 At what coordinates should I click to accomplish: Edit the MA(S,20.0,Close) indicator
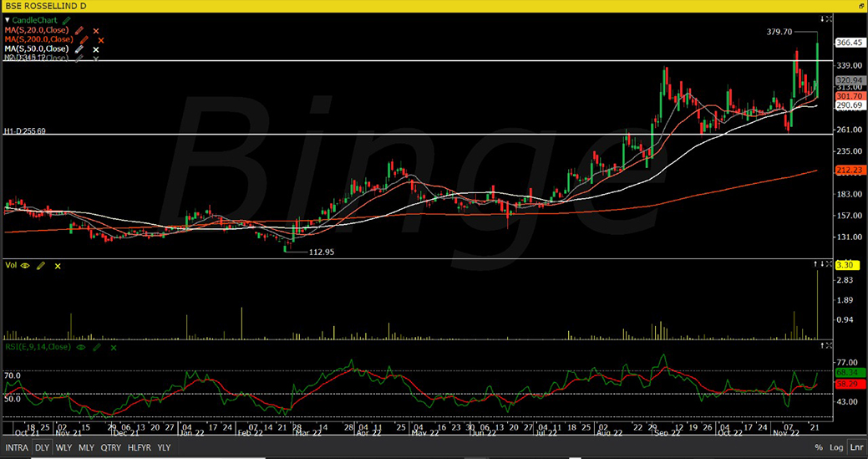point(79,30)
